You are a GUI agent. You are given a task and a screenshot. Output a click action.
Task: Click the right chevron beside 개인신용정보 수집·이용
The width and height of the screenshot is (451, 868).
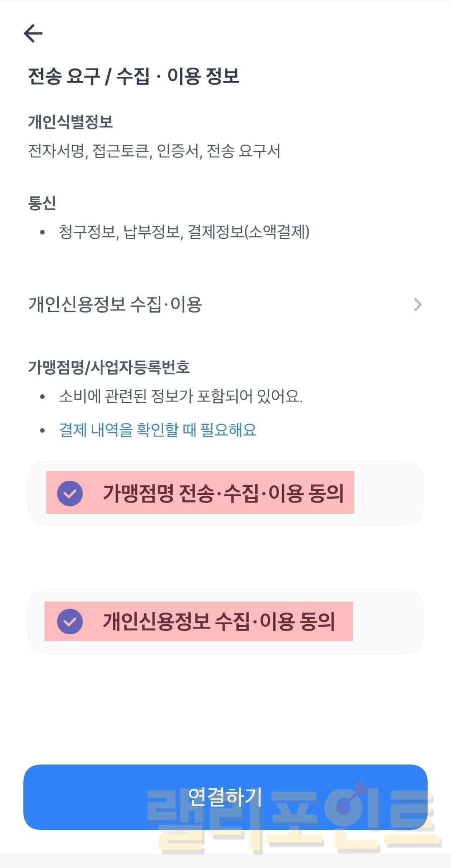click(x=418, y=305)
